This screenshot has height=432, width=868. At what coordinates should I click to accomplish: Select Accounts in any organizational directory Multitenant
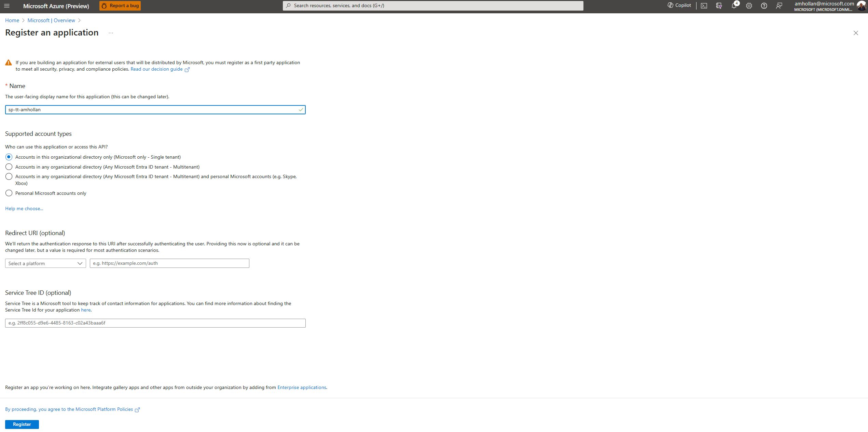tap(8, 167)
